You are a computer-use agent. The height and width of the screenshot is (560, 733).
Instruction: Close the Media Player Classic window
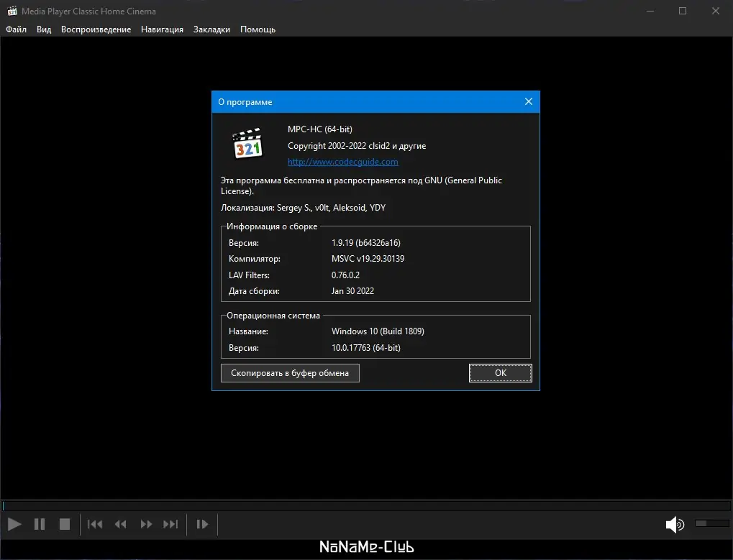(x=715, y=11)
